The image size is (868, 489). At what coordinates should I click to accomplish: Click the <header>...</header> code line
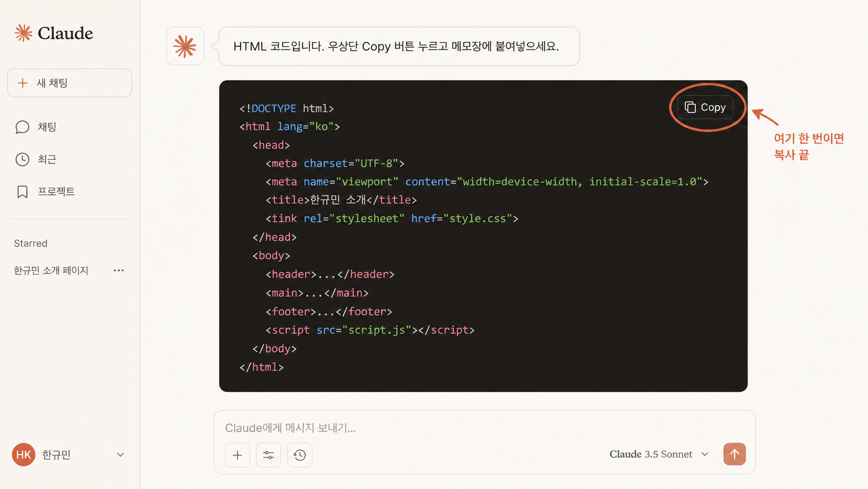click(330, 274)
